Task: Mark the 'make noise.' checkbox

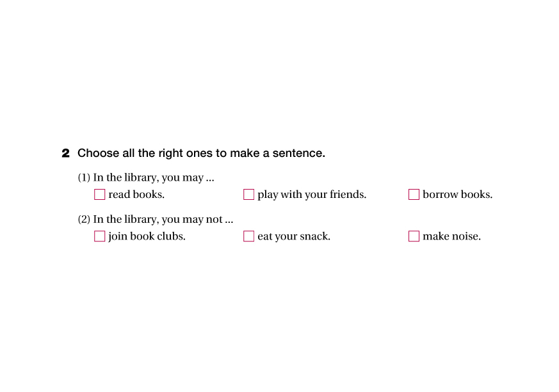Action: pos(414,236)
